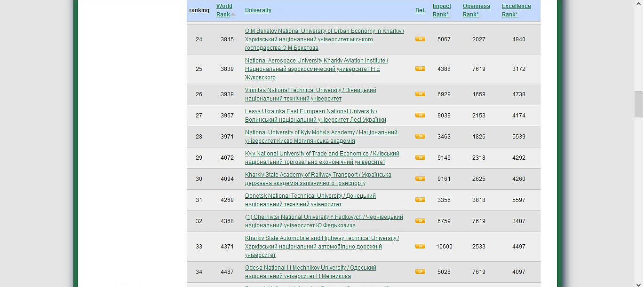This screenshot has height=287, width=644.
Task: Open Odesa National I I Mechnikov University link
Action: coord(310,272)
